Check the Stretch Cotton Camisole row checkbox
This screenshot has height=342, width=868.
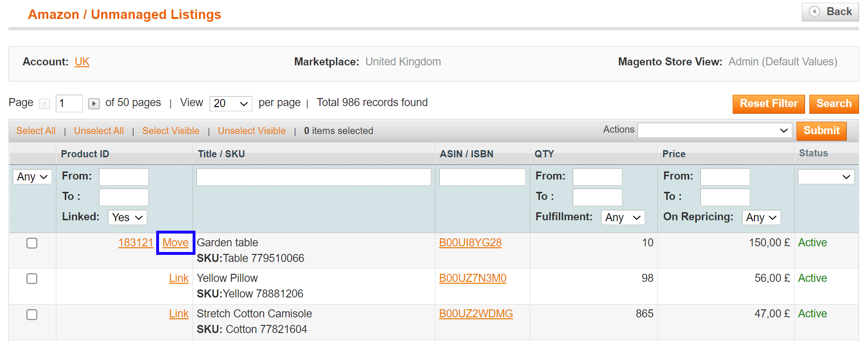click(32, 315)
